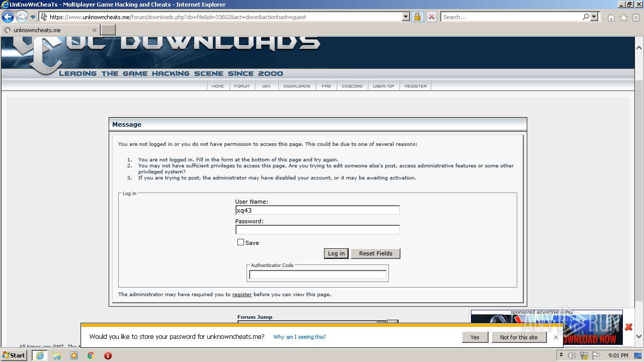The width and height of the screenshot is (644, 362).
Task: Open the network tray icon
Action: pos(584,355)
